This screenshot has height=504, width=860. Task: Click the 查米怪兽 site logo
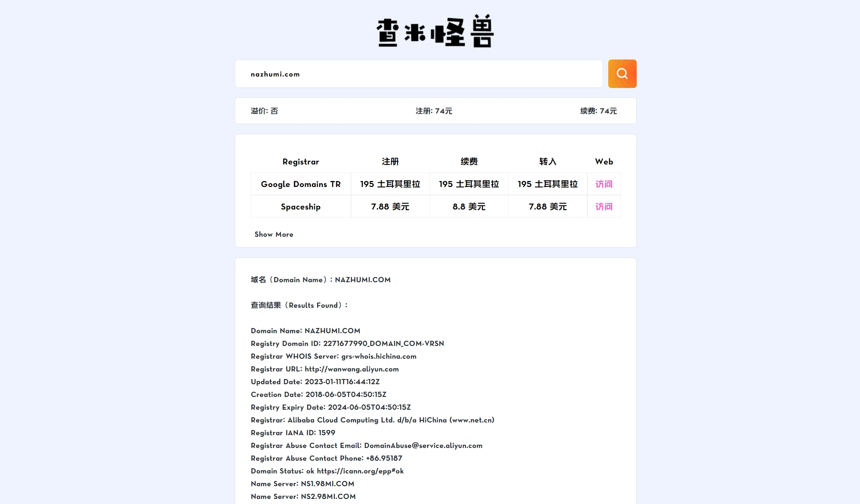pos(435,32)
